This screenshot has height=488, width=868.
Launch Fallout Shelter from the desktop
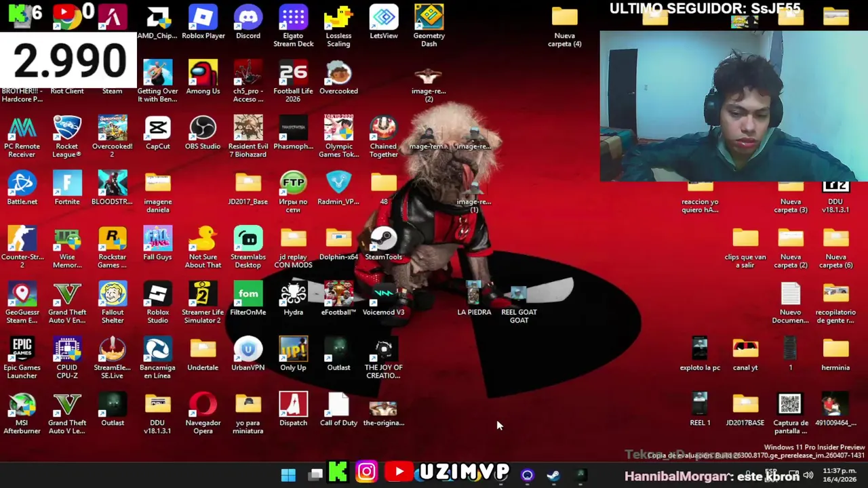point(113,304)
